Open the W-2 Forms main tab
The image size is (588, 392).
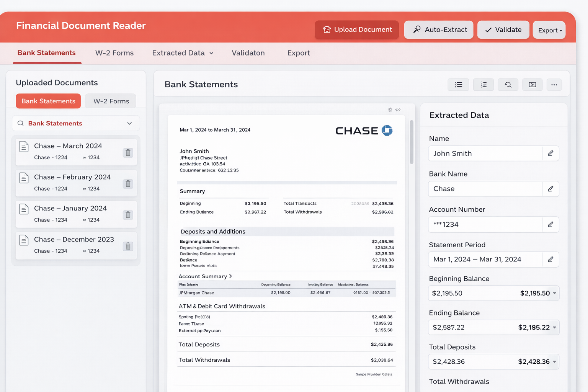(x=114, y=53)
